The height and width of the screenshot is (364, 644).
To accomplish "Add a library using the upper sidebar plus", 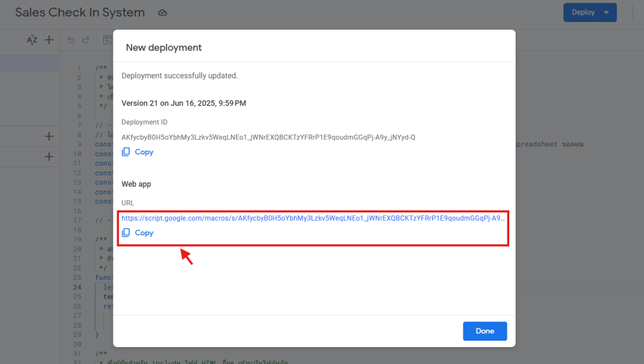I will coord(49,136).
